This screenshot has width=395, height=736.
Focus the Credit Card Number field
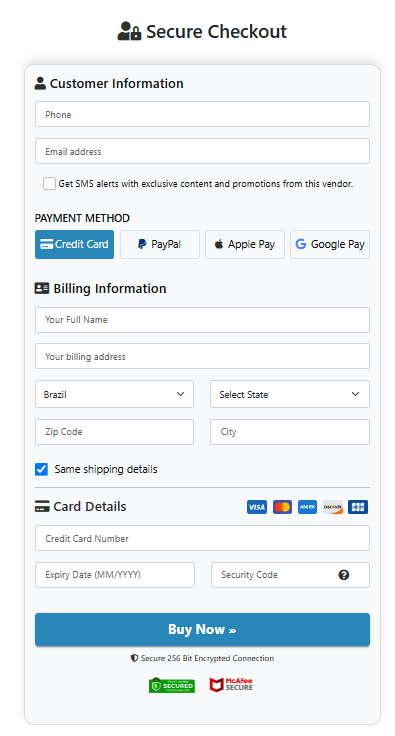point(202,538)
